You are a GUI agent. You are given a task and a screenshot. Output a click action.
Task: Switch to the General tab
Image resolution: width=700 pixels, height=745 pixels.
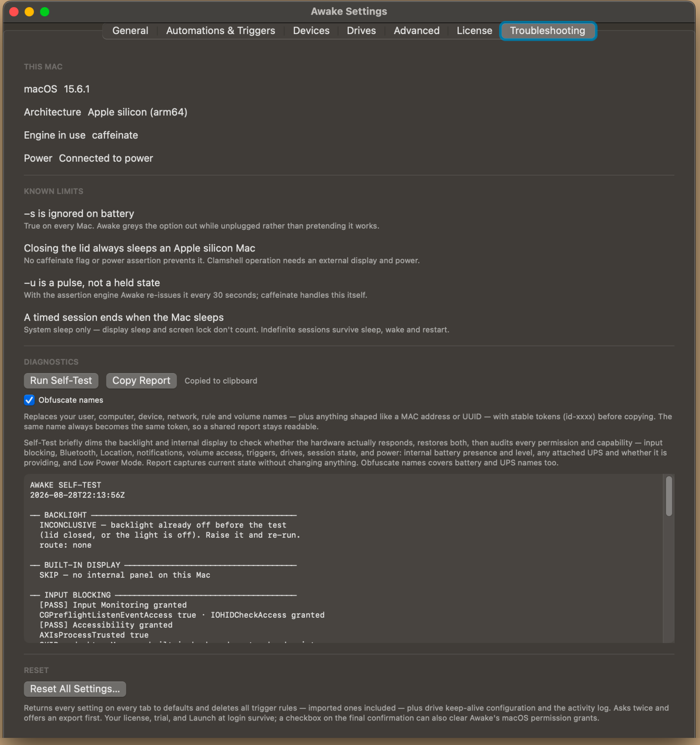tap(130, 31)
